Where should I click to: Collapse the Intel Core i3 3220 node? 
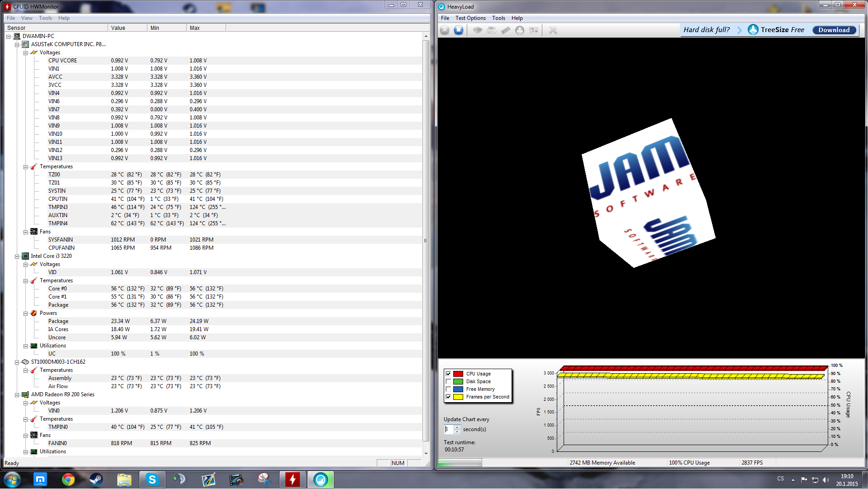tap(17, 256)
